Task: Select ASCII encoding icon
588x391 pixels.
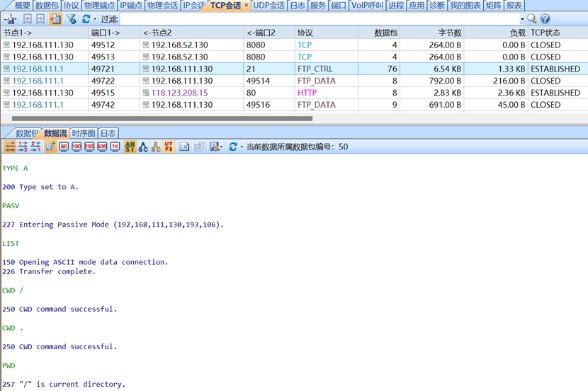Action: click(x=143, y=147)
